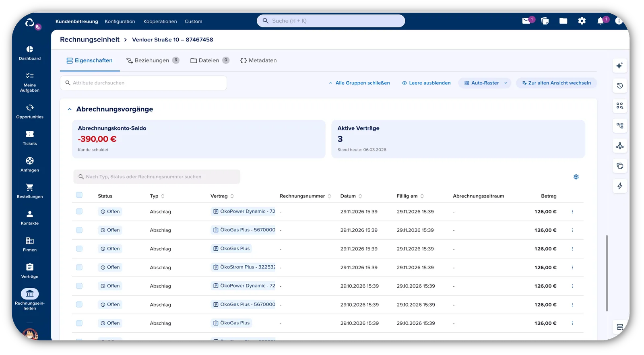
Task: Switch to Metadaten tab
Action: 258,60
